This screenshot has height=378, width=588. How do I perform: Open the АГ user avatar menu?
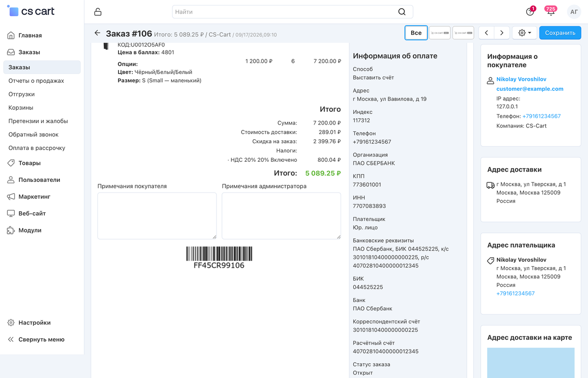(574, 12)
